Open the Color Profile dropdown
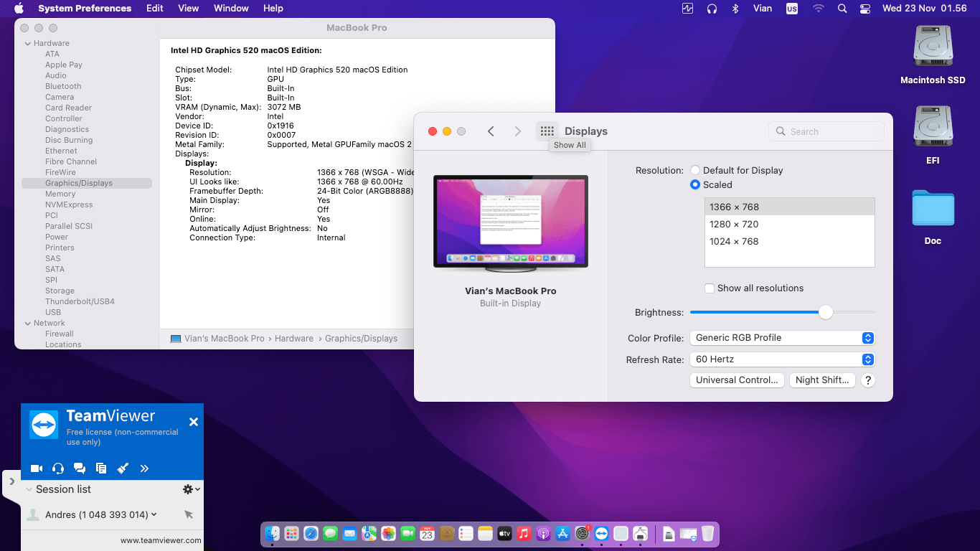Viewport: 980px width, 551px height. click(782, 338)
